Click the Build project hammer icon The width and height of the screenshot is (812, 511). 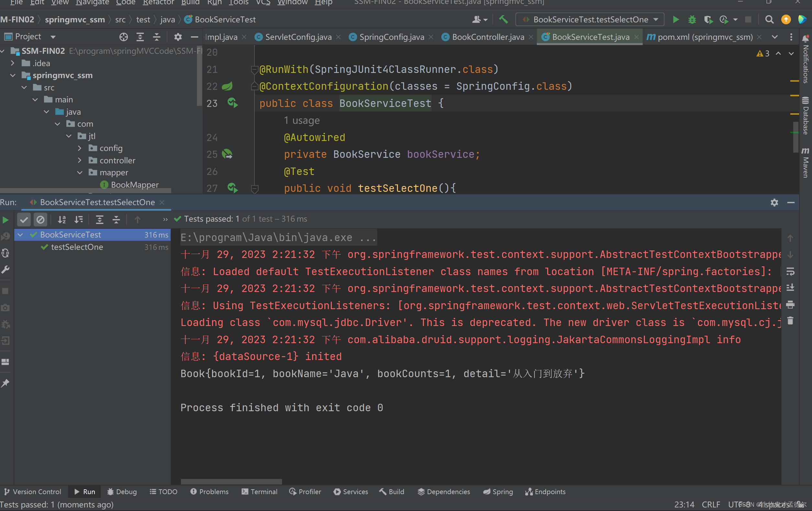pyautogui.click(x=503, y=19)
